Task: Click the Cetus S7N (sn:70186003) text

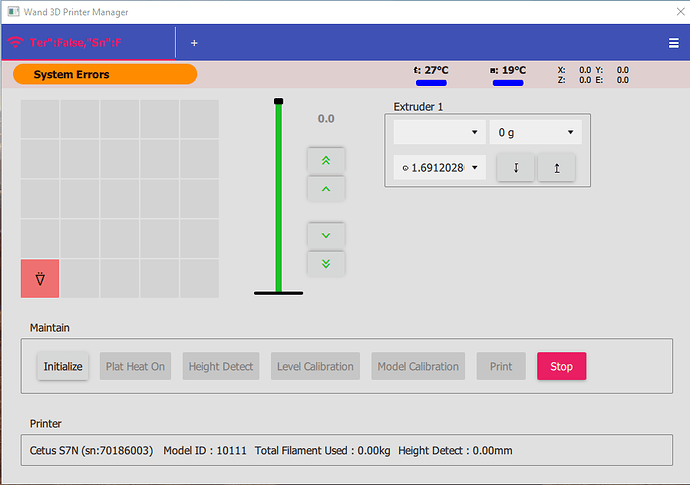Action: [92, 451]
